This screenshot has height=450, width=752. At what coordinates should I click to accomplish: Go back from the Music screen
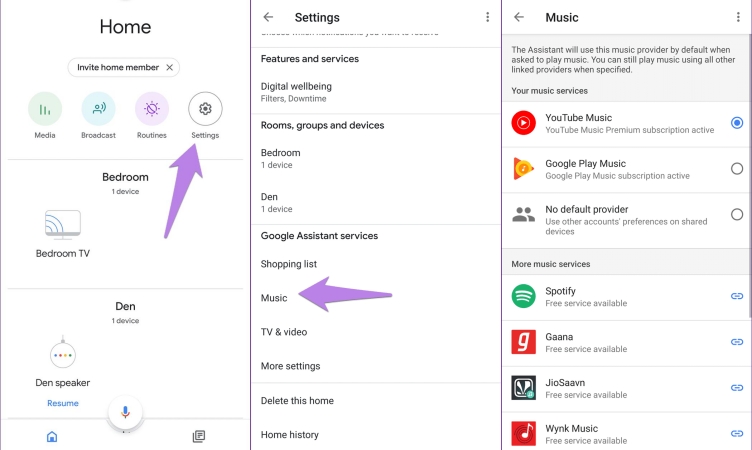[x=519, y=17]
